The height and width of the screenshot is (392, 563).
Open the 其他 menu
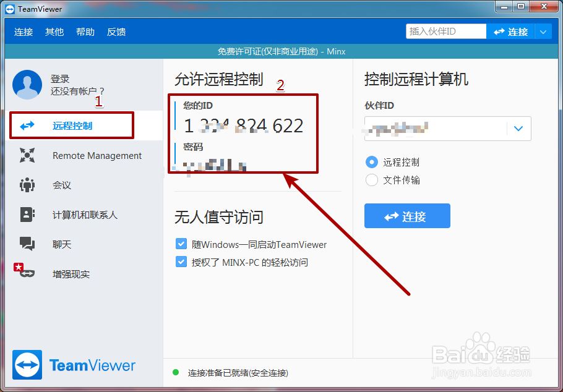pos(54,32)
